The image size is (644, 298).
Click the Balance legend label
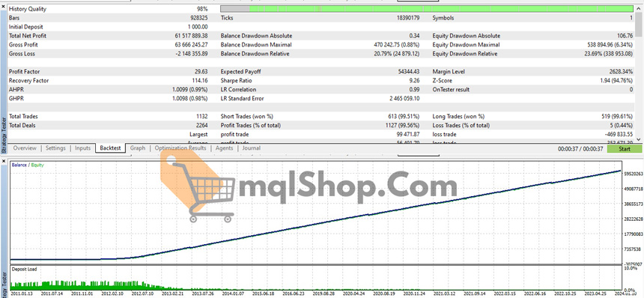[x=19, y=165]
